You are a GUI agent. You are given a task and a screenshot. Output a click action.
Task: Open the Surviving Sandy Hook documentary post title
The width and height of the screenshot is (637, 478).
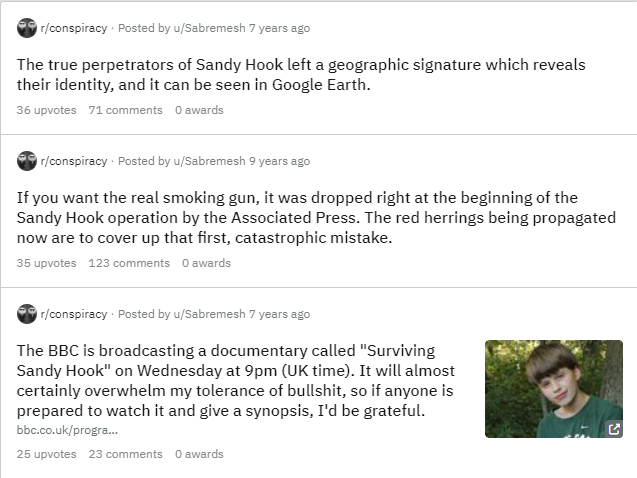[236, 381]
